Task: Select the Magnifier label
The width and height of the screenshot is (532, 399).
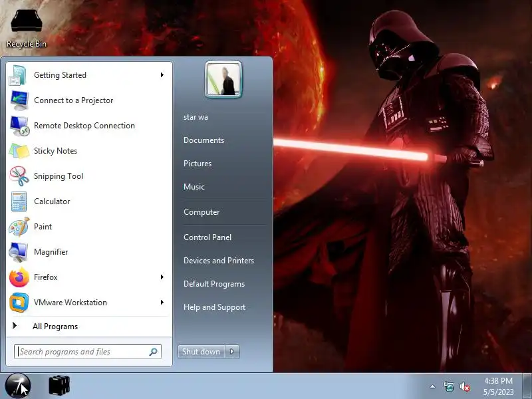Action: [x=51, y=252]
